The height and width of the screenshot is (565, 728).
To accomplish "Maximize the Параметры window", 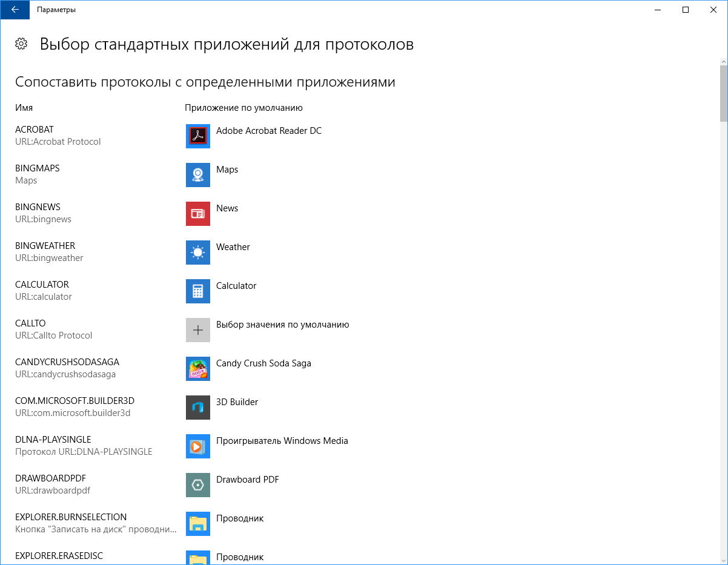I will 686,10.
